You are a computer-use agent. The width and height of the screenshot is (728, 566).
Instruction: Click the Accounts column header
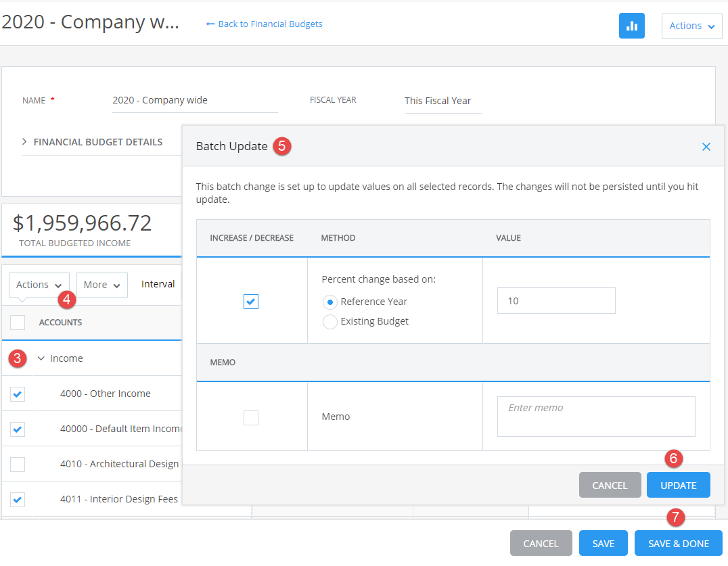tap(60, 323)
